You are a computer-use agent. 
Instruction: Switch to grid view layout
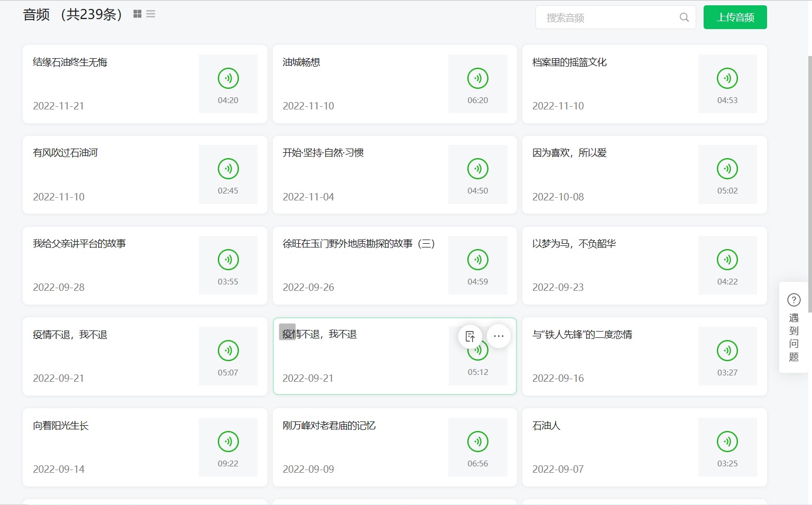pos(137,14)
